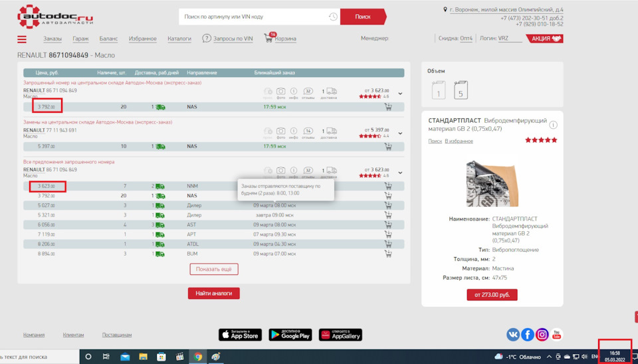Add the 8 894.00 BUM offer to cart

click(388, 254)
